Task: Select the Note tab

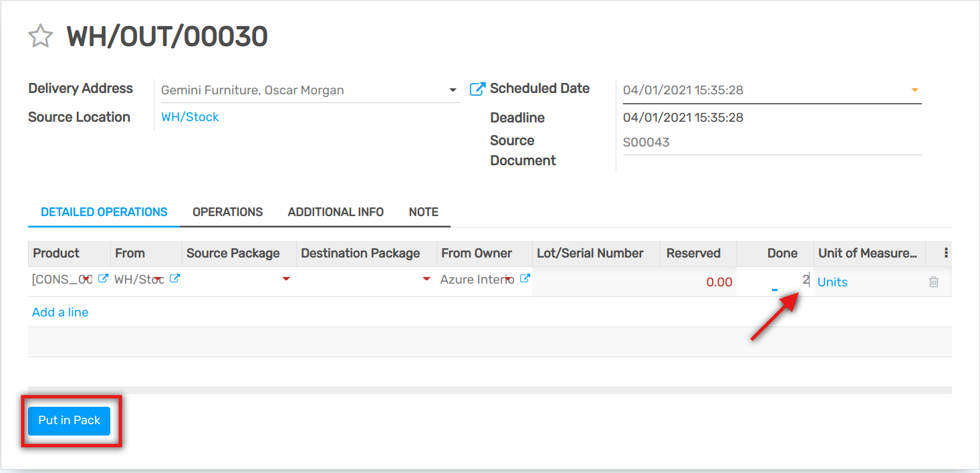Action: [x=423, y=212]
